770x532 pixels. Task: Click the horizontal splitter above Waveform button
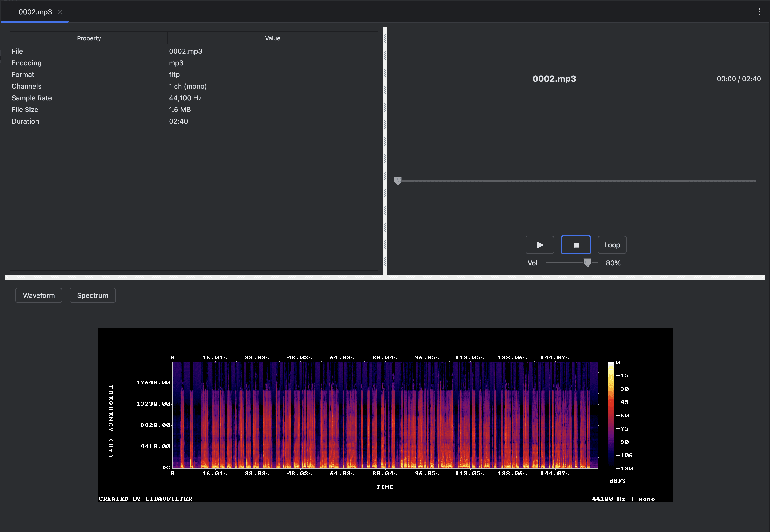click(385, 277)
